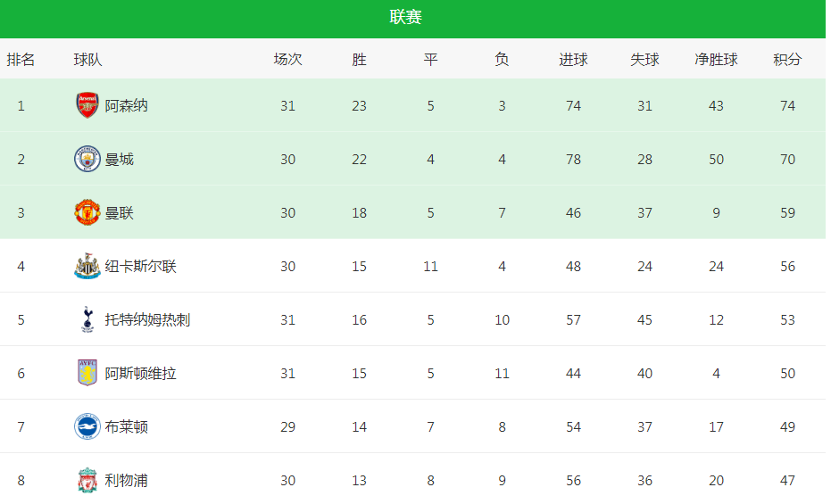Click the Aston Villa badge icon
The width and height of the screenshot is (831, 504).
pyautogui.click(x=87, y=373)
